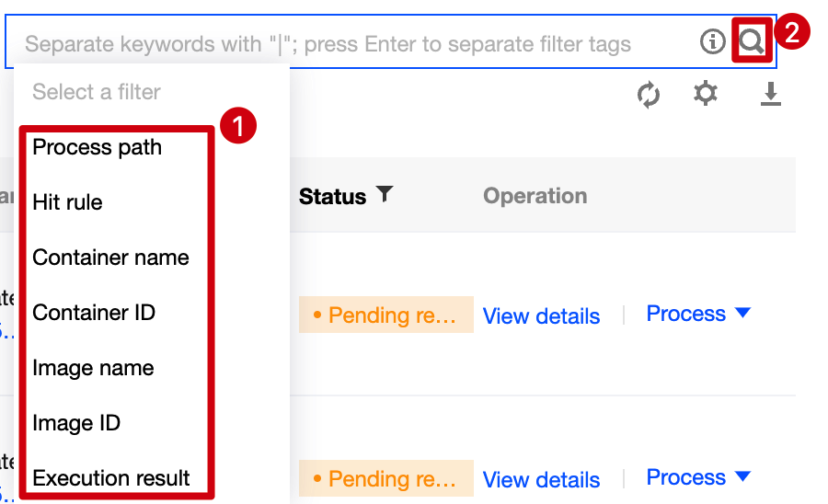This screenshot has width=828, height=504.
Task: Click the download export icon
Action: point(770,94)
